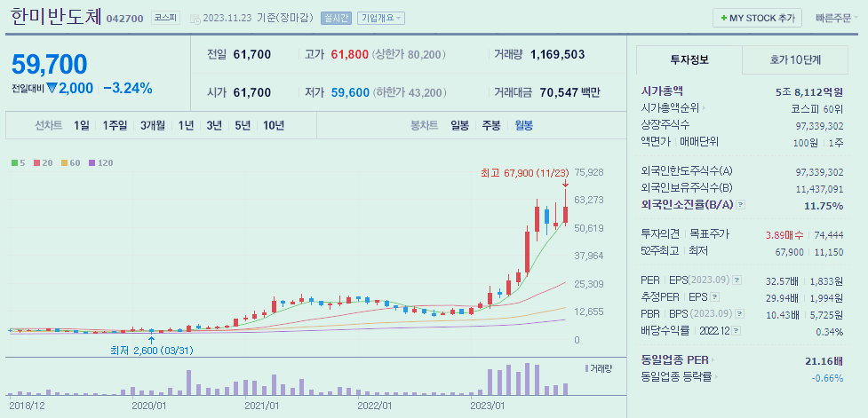
Task: Click the 시가총액 value 5조 8,112억원
Action: [x=808, y=91]
